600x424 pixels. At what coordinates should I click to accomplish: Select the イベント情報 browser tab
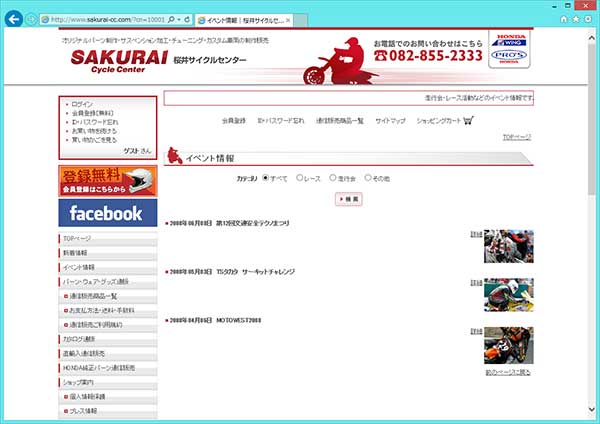pos(244,20)
